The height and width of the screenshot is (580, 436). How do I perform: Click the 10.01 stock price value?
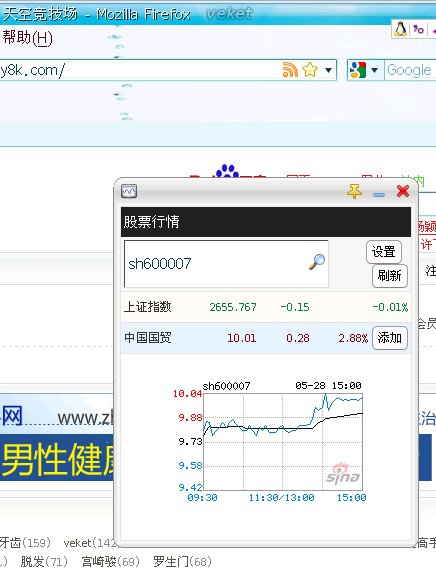[241, 338]
